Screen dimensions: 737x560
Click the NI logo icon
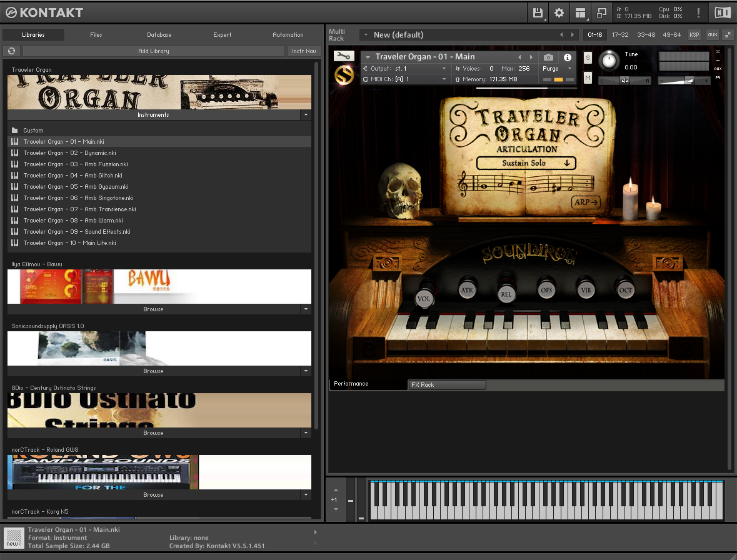tap(723, 12)
